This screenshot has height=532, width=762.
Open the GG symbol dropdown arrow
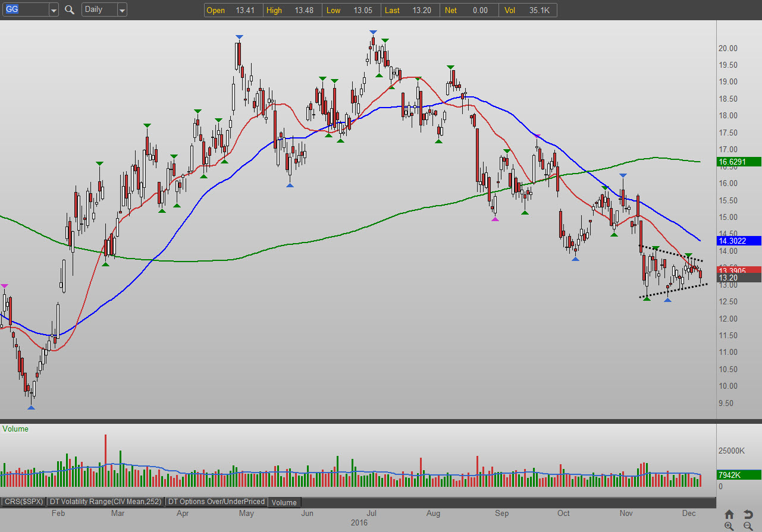point(54,10)
